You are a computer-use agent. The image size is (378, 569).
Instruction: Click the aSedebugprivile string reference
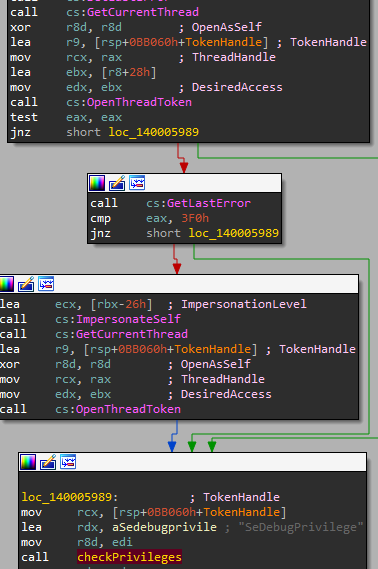pyautogui.click(x=164, y=527)
